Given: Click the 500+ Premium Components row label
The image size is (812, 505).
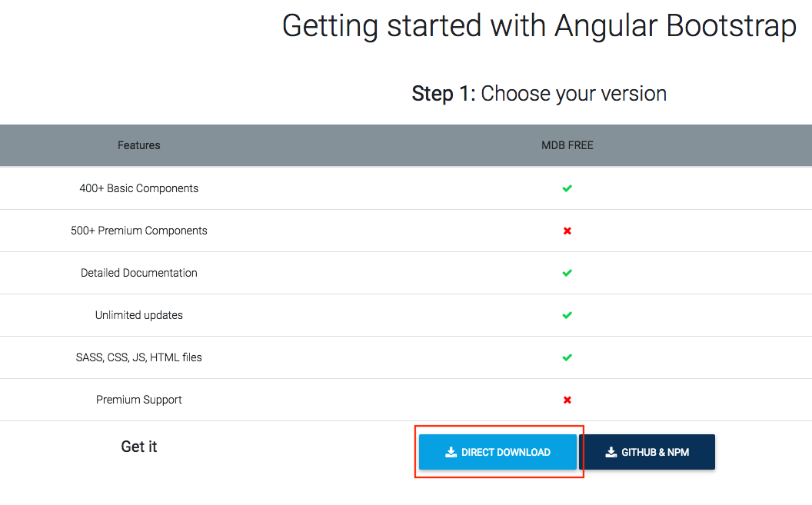Looking at the screenshot, I should pyautogui.click(x=138, y=231).
